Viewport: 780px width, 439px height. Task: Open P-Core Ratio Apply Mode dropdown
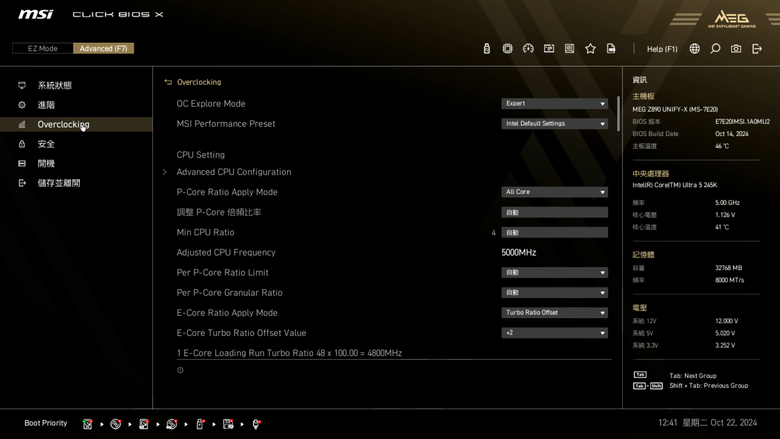click(554, 192)
